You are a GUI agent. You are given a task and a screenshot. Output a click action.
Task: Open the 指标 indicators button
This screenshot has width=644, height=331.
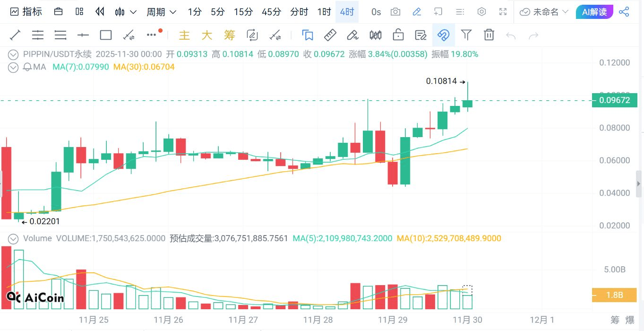(x=26, y=12)
